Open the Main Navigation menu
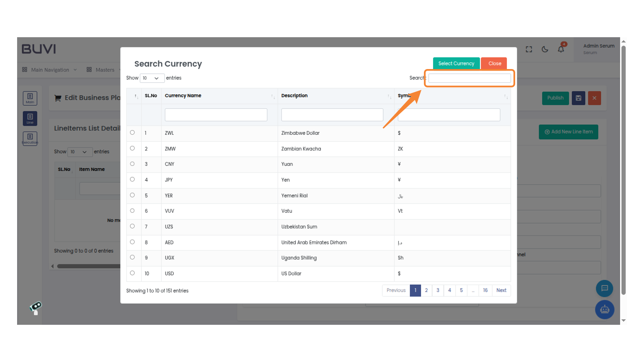 tap(50, 70)
